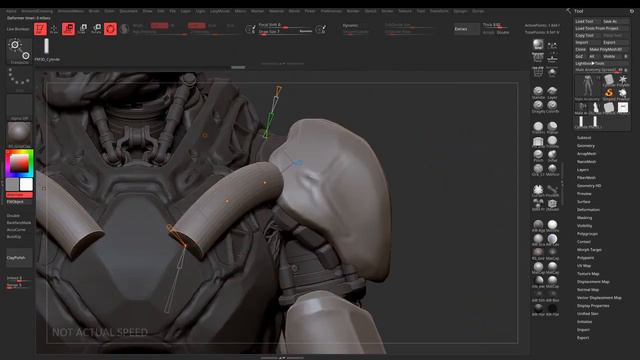Select the Scale mode icon

tap(82, 29)
